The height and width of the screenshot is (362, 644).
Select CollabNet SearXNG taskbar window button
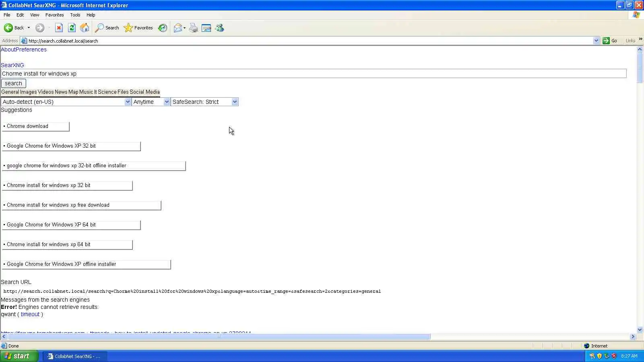tap(75, 356)
